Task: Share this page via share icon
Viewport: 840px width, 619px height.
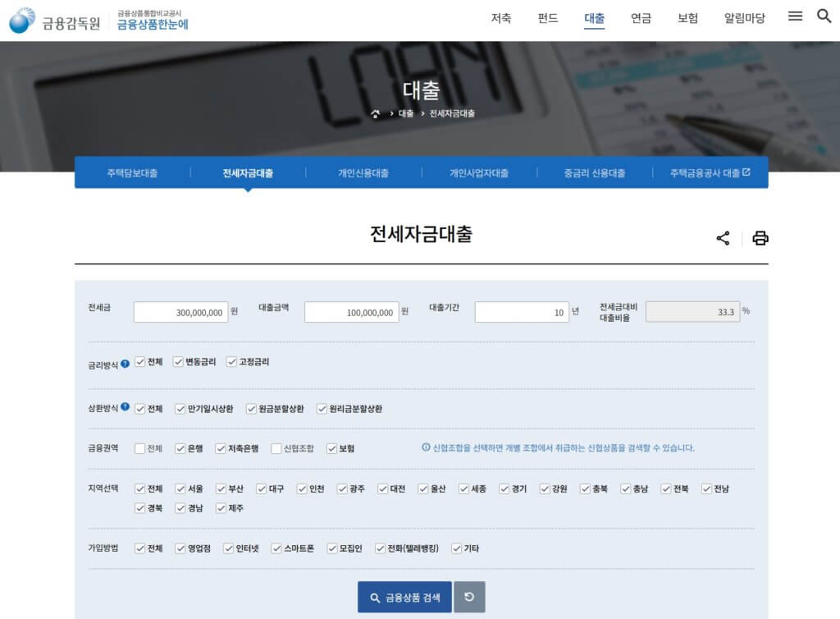Action: point(724,238)
